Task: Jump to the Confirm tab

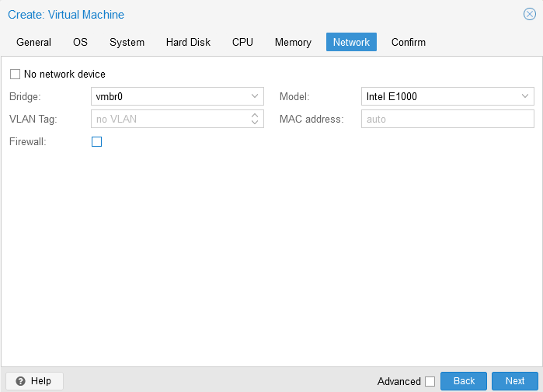Action: click(408, 42)
